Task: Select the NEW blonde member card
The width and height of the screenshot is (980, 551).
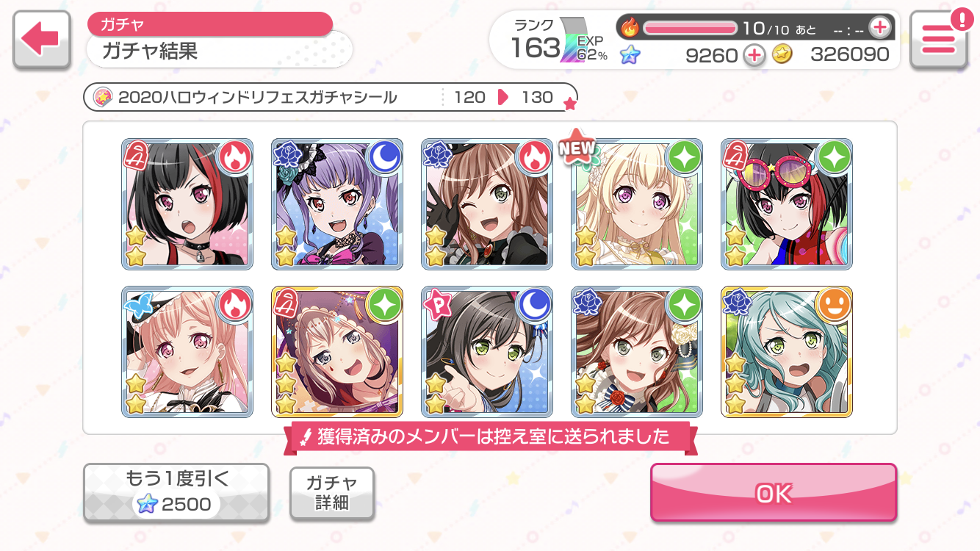Action: (x=637, y=204)
